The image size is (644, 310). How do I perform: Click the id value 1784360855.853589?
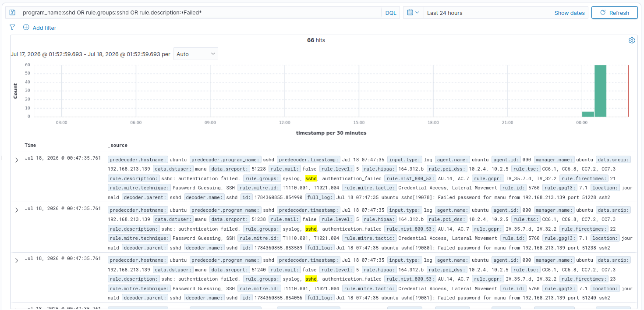pyautogui.click(x=278, y=248)
